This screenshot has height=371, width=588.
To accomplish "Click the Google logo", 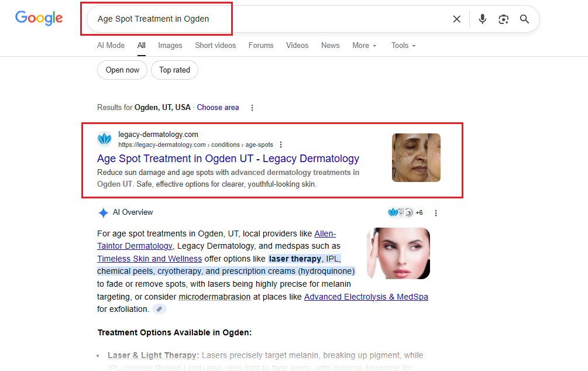I will pyautogui.click(x=39, y=18).
